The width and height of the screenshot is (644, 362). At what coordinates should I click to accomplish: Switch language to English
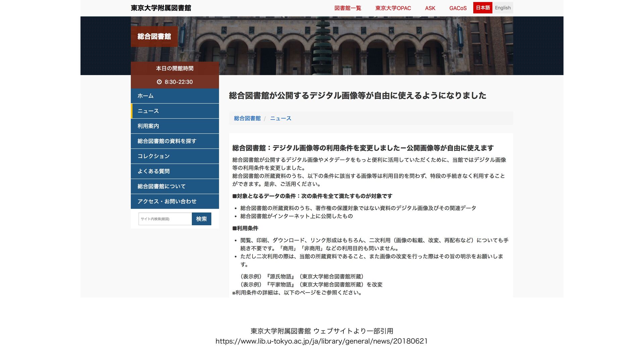point(502,8)
